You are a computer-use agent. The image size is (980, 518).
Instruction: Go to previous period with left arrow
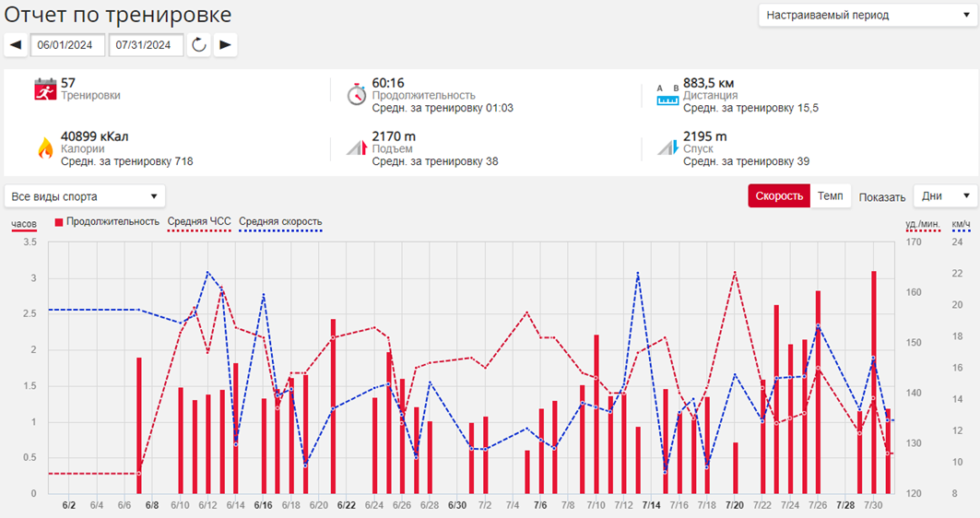[16, 45]
